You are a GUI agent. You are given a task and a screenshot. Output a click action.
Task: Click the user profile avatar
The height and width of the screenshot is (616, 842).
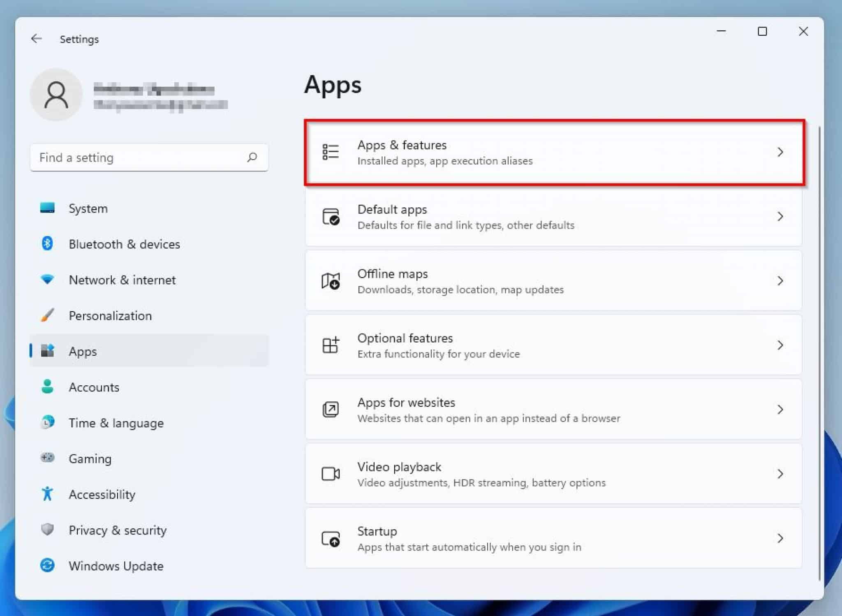tap(56, 95)
